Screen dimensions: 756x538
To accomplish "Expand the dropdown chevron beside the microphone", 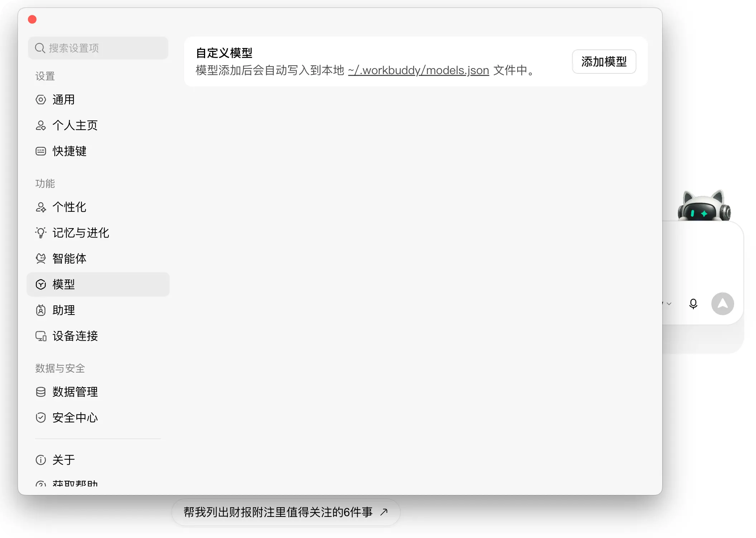I will pyautogui.click(x=669, y=304).
